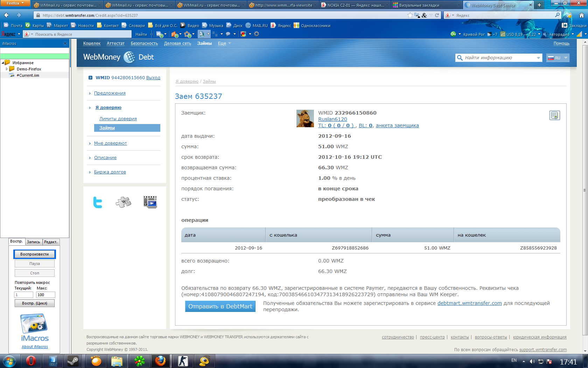588x368 pixels.
Task: Bookmark this page with the star icon
Action: coord(410,15)
